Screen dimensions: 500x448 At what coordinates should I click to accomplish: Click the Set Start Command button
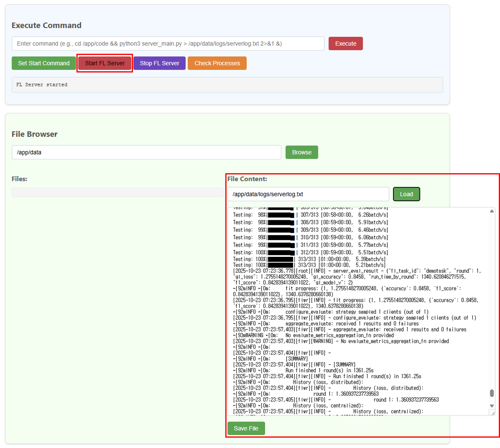click(x=44, y=63)
